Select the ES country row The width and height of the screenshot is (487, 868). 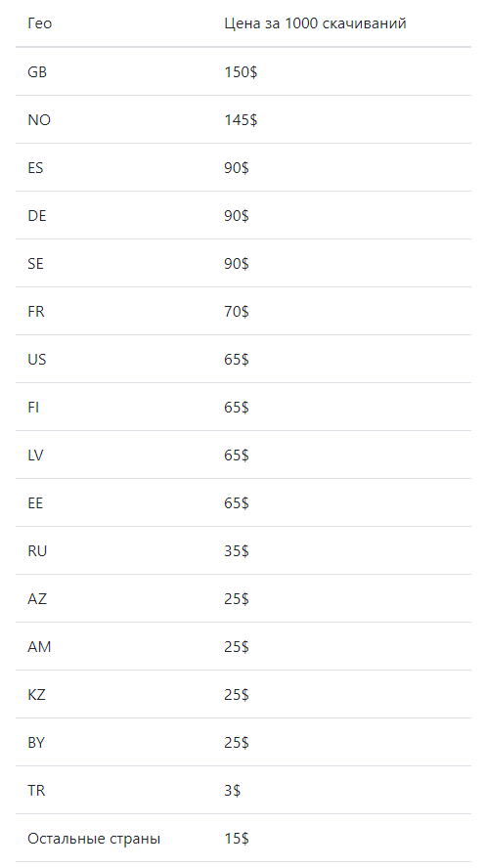(x=243, y=168)
